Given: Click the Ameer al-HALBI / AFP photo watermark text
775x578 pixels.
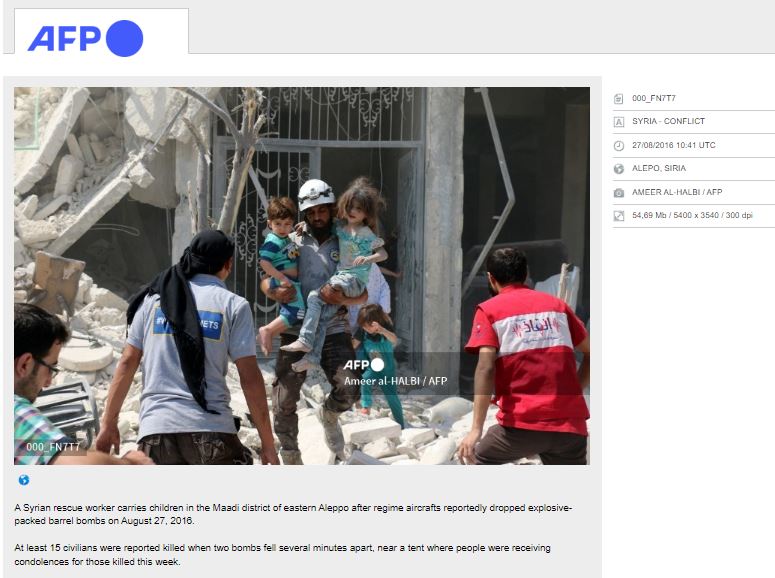Looking at the screenshot, I should tap(395, 381).
